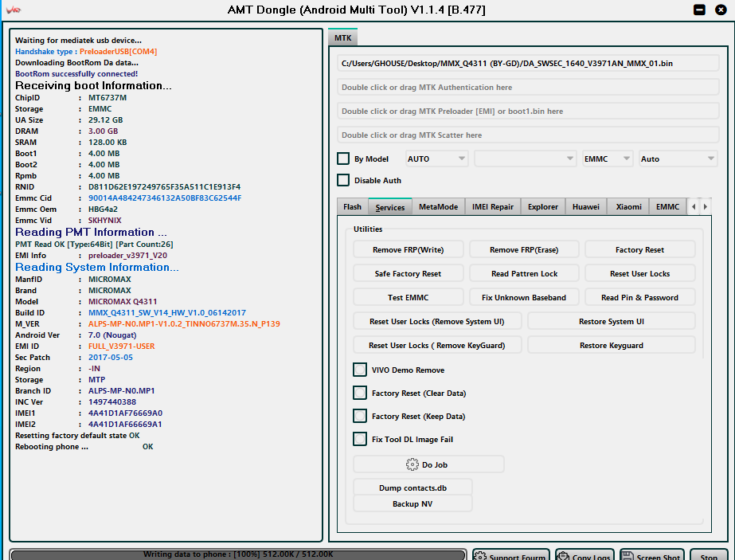Viewport: 735px width, 560px height.
Task: Click the Backup NV button
Action: click(412, 503)
